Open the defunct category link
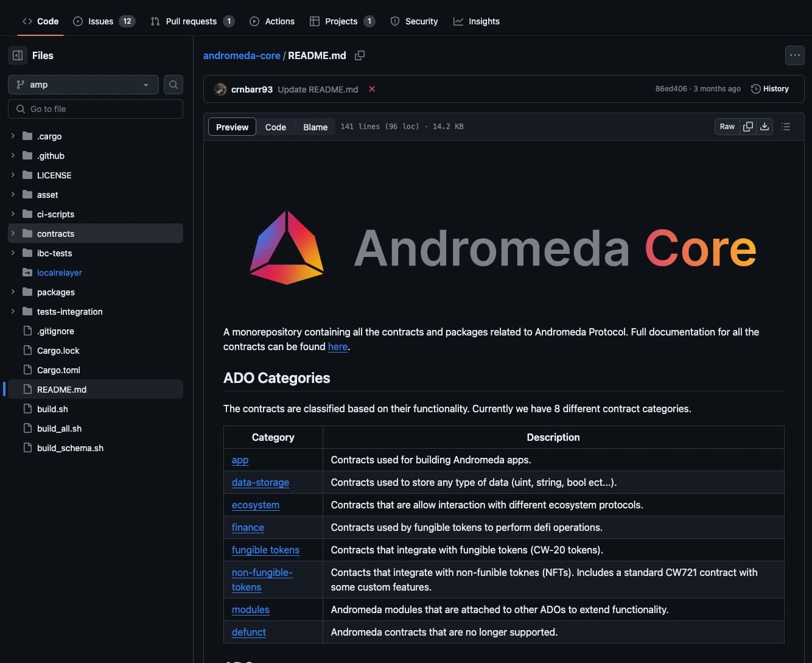This screenshot has width=812, height=663. 249,632
